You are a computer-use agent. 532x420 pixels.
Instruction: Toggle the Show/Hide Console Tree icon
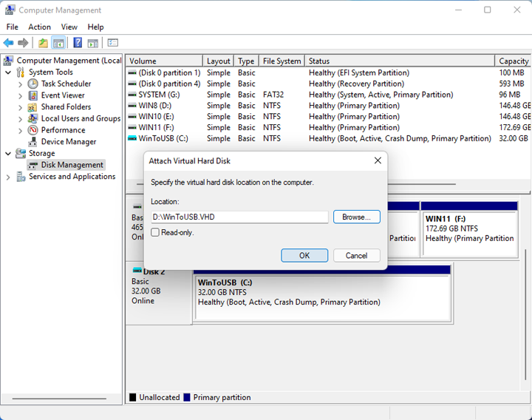coord(58,43)
